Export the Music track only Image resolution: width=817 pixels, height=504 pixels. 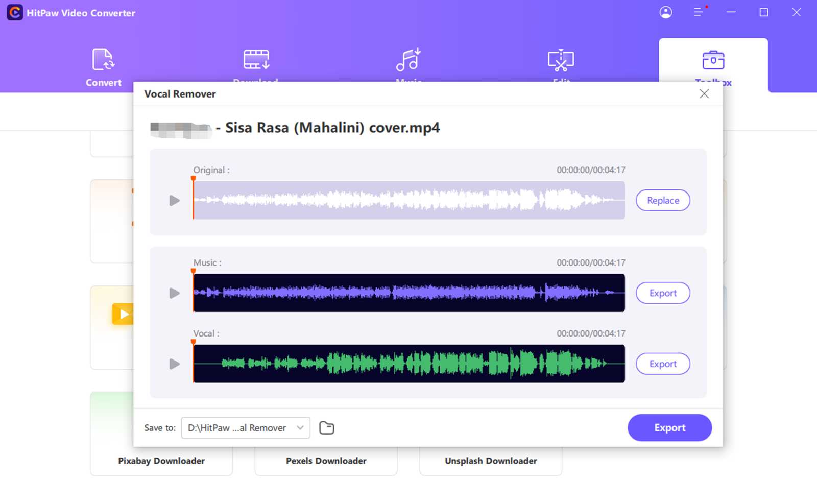pos(662,293)
